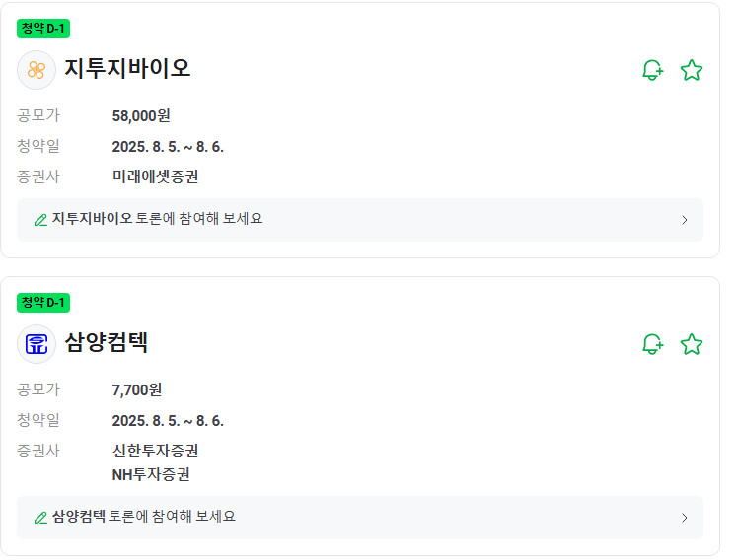The image size is (738, 560).
Task: Enable notification bell for 삼양컴텍
Action: click(x=652, y=344)
